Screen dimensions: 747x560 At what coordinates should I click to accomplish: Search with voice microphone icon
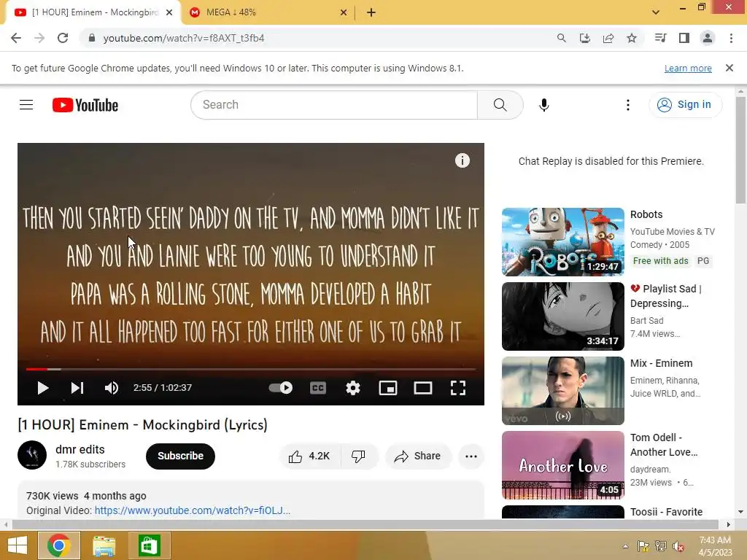[x=544, y=105]
